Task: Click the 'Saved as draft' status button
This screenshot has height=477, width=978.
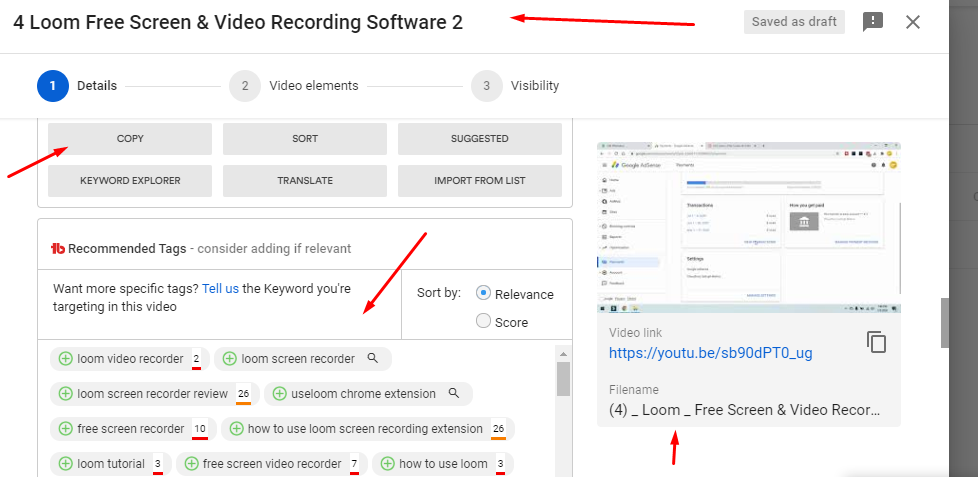Action: coord(794,22)
